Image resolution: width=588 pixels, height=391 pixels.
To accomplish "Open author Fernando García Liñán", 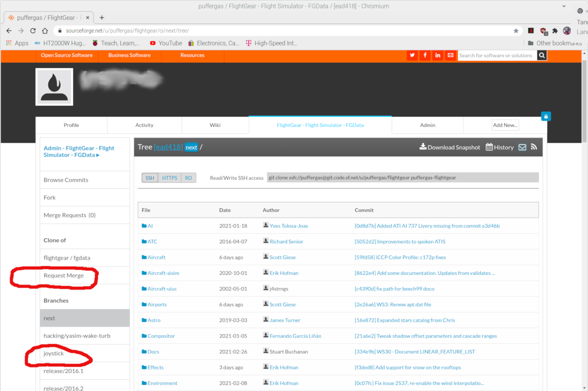I will pyautogui.click(x=295, y=336).
